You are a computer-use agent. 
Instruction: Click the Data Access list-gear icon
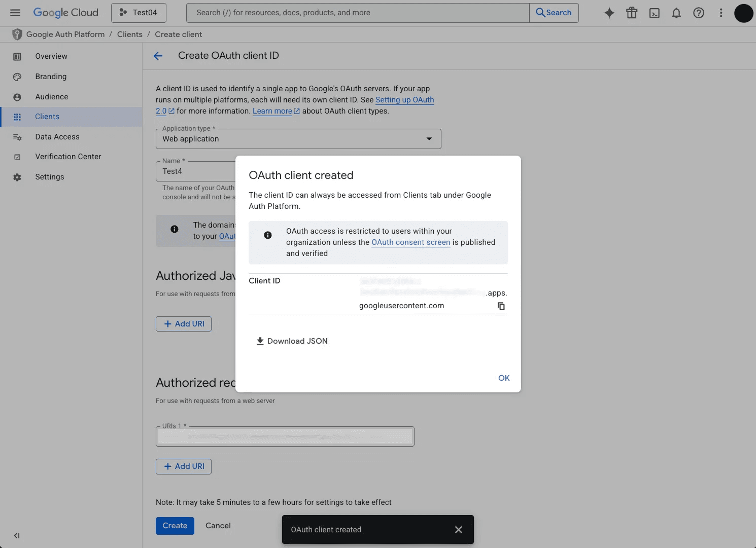pyautogui.click(x=17, y=137)
